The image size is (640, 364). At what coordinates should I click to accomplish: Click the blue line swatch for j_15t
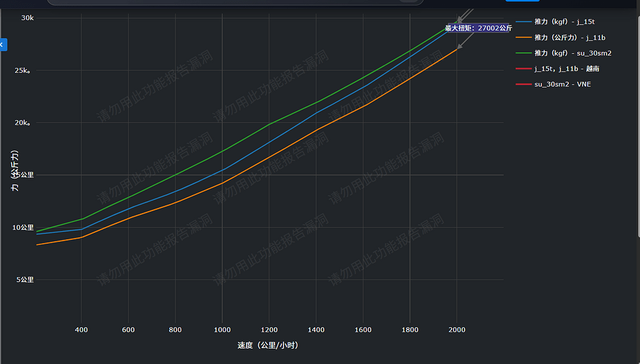point(524,22)
